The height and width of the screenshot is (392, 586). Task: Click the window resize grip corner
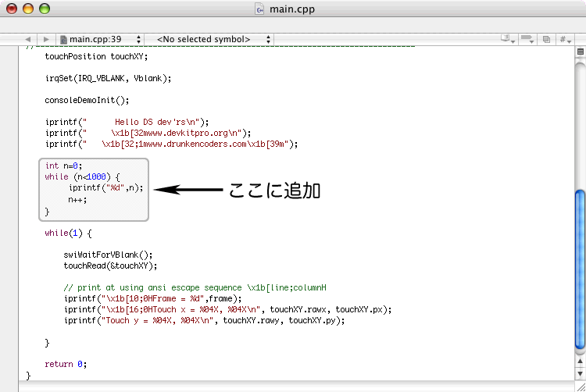tap(581, 387)
